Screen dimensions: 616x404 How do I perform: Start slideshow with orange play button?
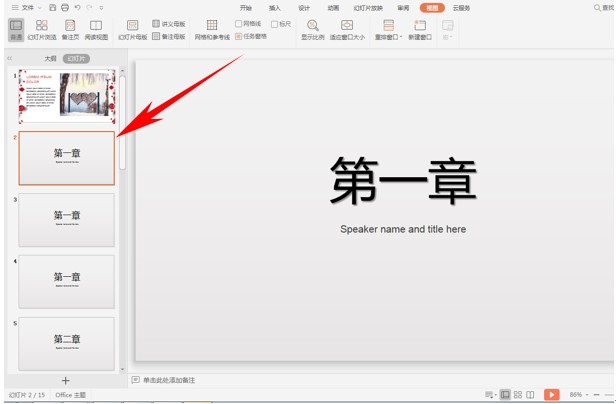pyautogui.click(x=551, y=395)
